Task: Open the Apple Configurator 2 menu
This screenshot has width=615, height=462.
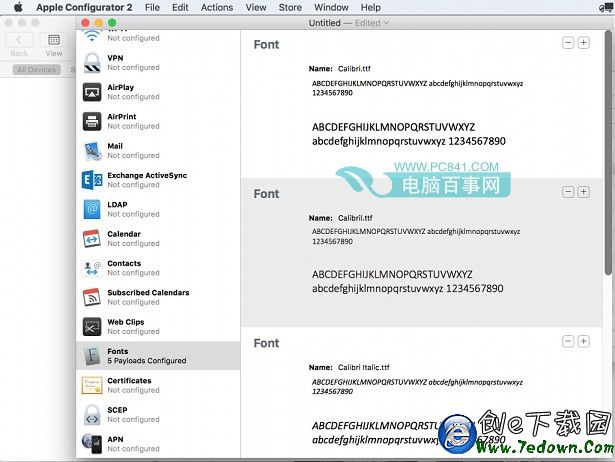Action: pyautogui.click(x=84, y=7)
